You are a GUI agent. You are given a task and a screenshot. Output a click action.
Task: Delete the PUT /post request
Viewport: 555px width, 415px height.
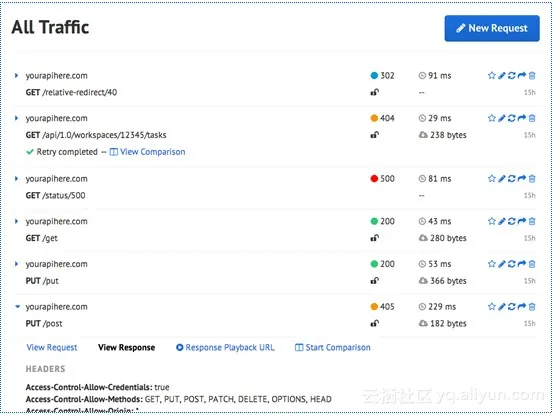[x=532, y=307]
